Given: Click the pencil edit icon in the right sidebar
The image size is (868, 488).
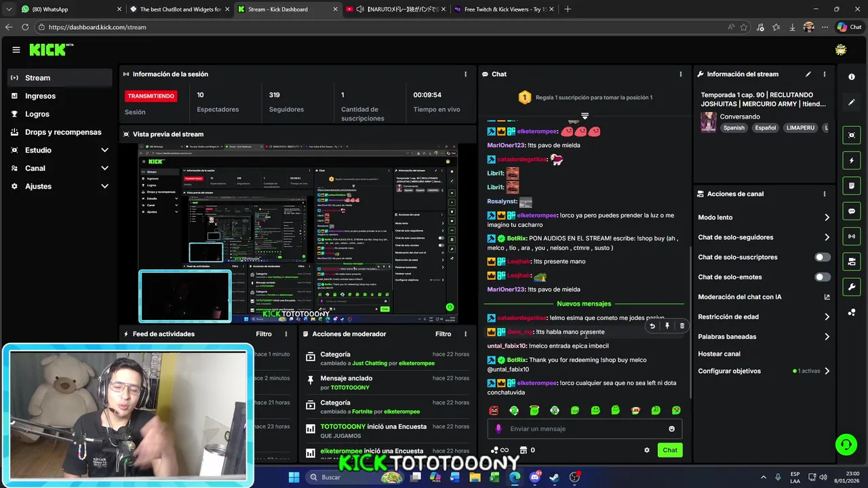Looking at the screenshot, I should [x=852, y=102].
